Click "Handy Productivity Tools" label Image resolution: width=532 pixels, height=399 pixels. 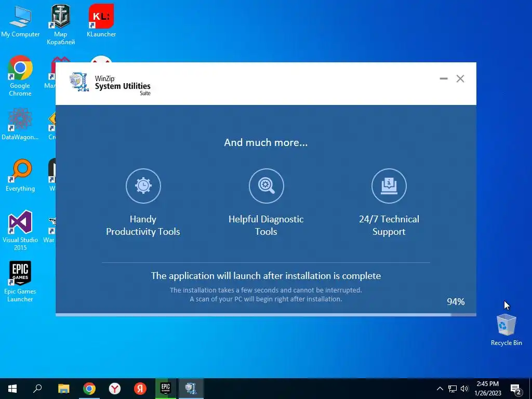[143, 225]
